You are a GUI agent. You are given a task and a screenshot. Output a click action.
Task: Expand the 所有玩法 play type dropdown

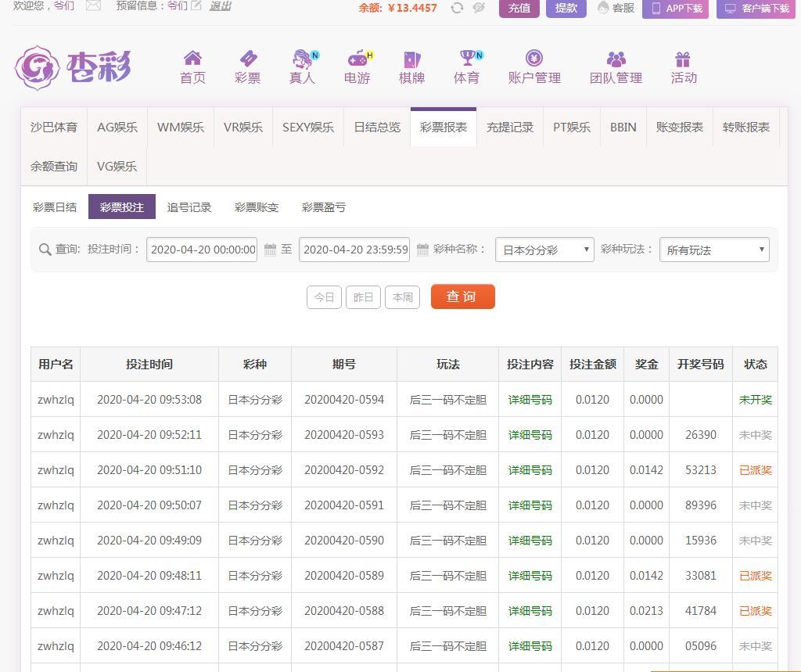(x=714, y=250)
